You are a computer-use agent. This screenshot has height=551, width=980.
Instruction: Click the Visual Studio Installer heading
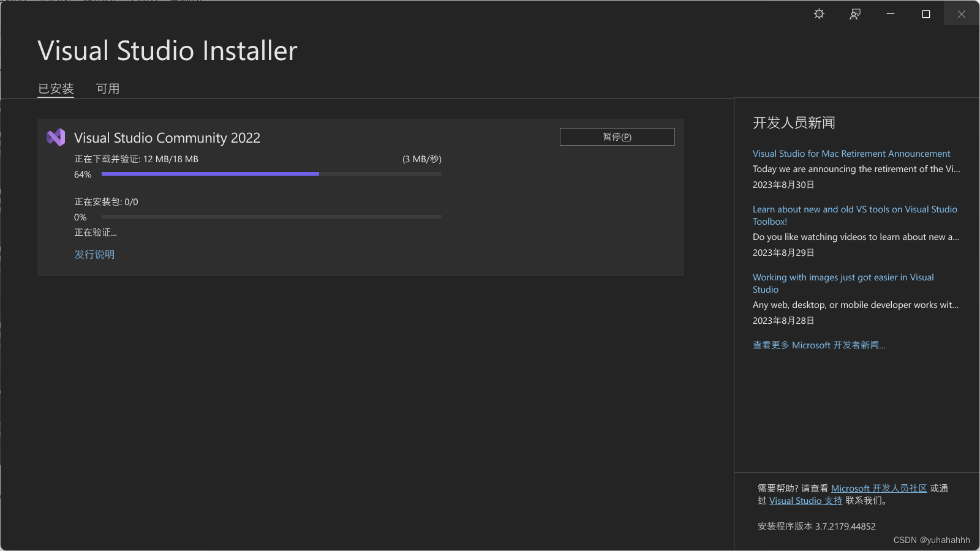(x=167, y=50)
